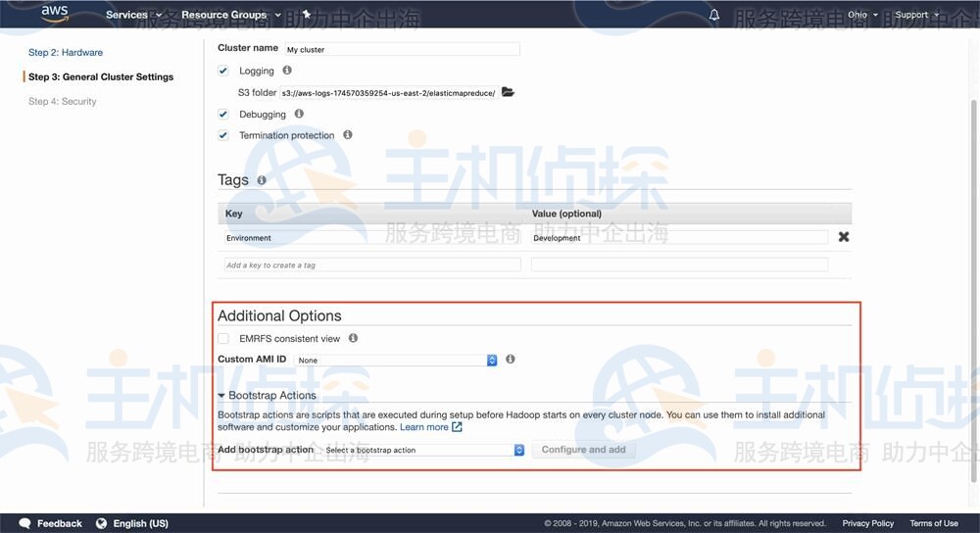The image size is (980, 533).
Task: Click the Cluster name input field
Action: [x=402, y=49]
